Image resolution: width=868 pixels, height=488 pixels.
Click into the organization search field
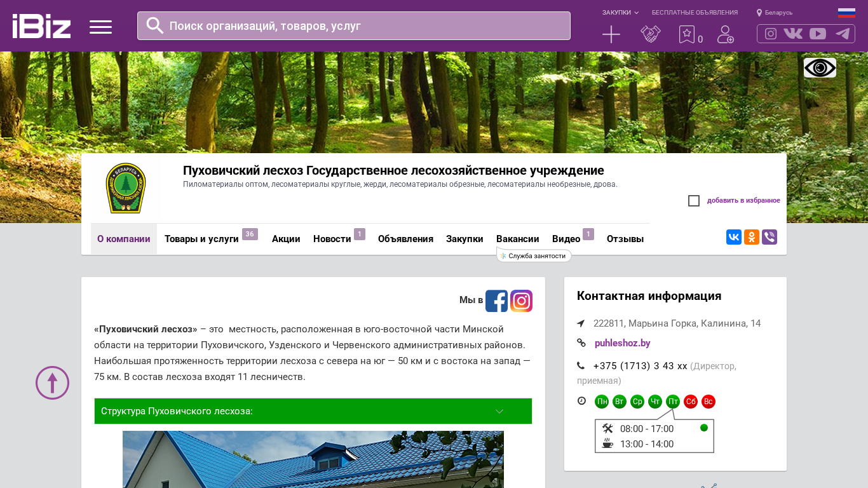(354, 25)
